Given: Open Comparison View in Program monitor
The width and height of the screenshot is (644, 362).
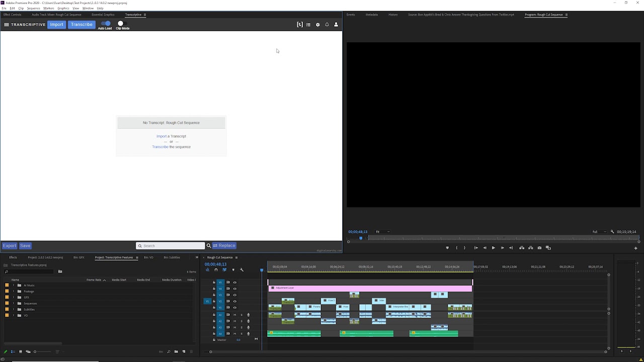Looking at the screenshot, I should 548,248.
